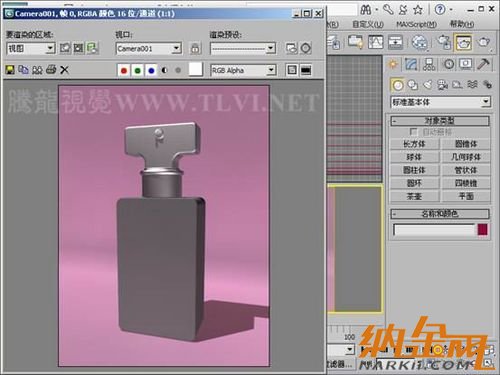Switch to the Utilities hammer tab
The height and width of the screenshot is (375, 500).
click(483, 64)
